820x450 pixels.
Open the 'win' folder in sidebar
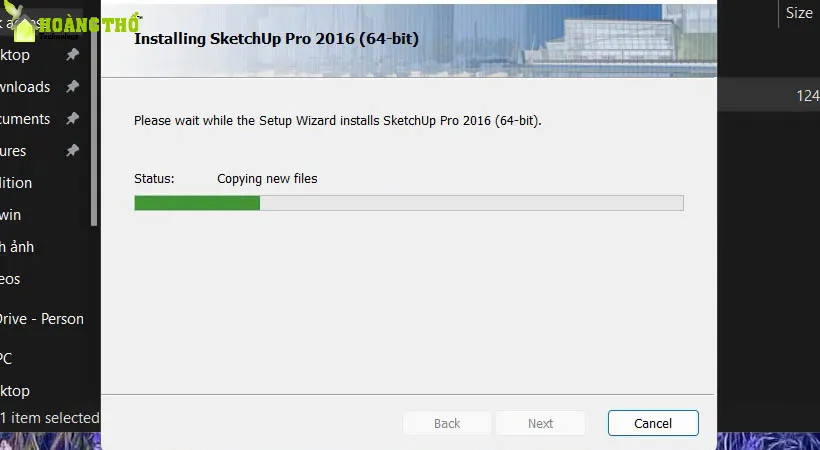(12, 215)
